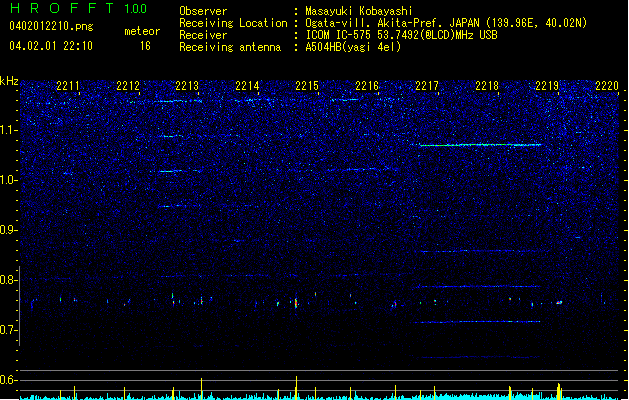This screenshot has width=629, height=400.
Task: Click the 2212 time marker
Action: (128, 85)
